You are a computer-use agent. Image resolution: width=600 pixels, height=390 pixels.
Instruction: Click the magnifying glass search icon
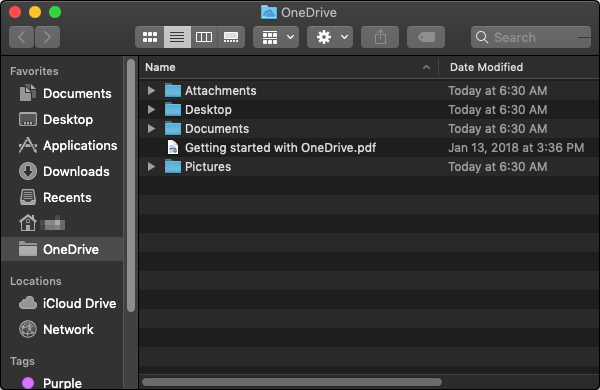pos(482,37)
